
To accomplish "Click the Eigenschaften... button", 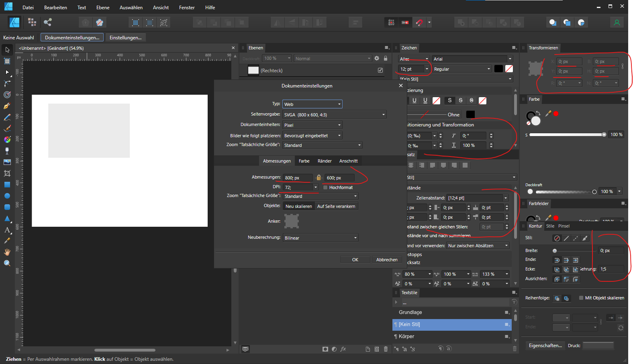I will [545, 345].
